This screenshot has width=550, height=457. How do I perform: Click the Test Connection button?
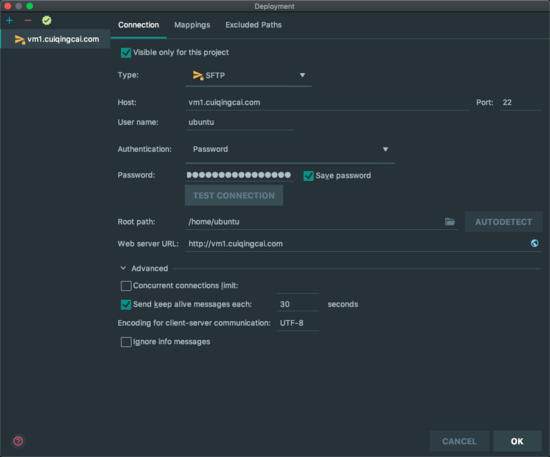click(x=234, y=195)
